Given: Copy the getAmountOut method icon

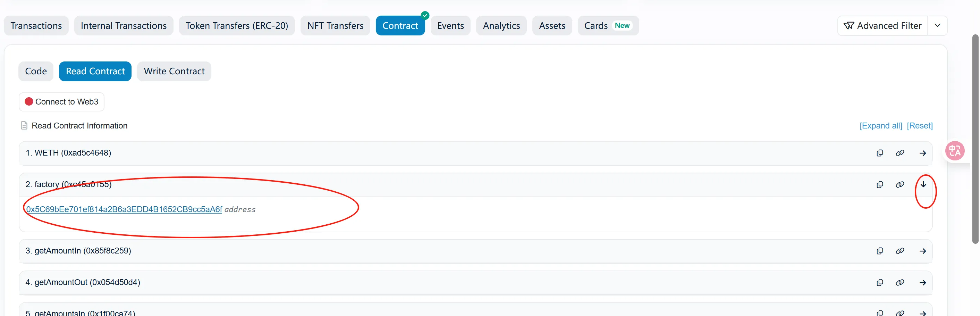Looking at the screenshot, I should click(x=880, y=283).
